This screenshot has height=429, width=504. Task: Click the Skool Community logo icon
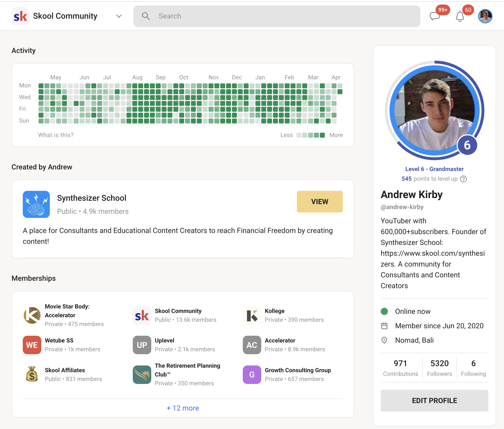(x=21, y=16)
